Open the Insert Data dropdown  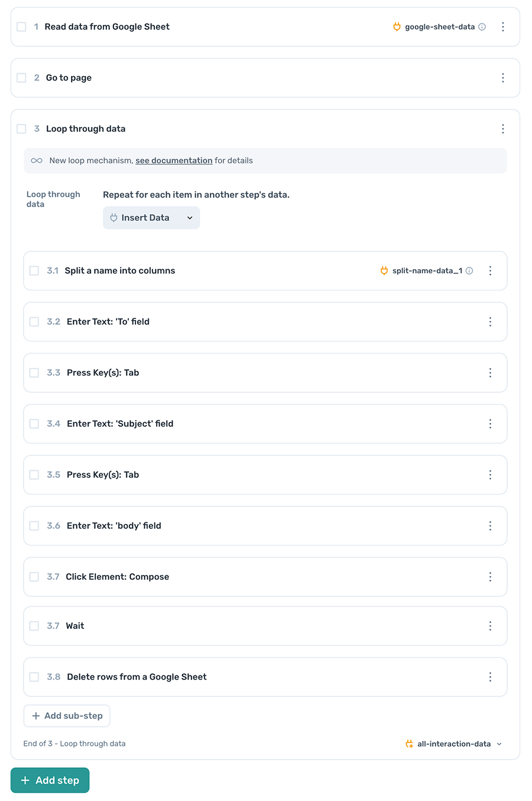(x=151, y=218)
